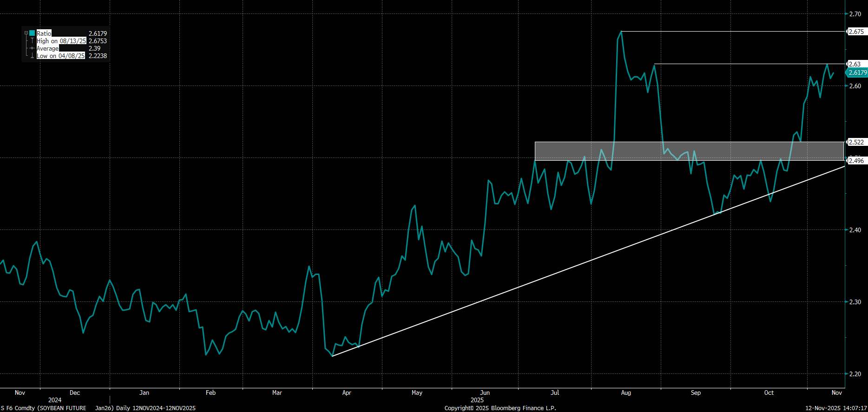Screen dimensions: 868x412
Task: Click the Aug label on the time axis
Action: [x=626, y=393]
